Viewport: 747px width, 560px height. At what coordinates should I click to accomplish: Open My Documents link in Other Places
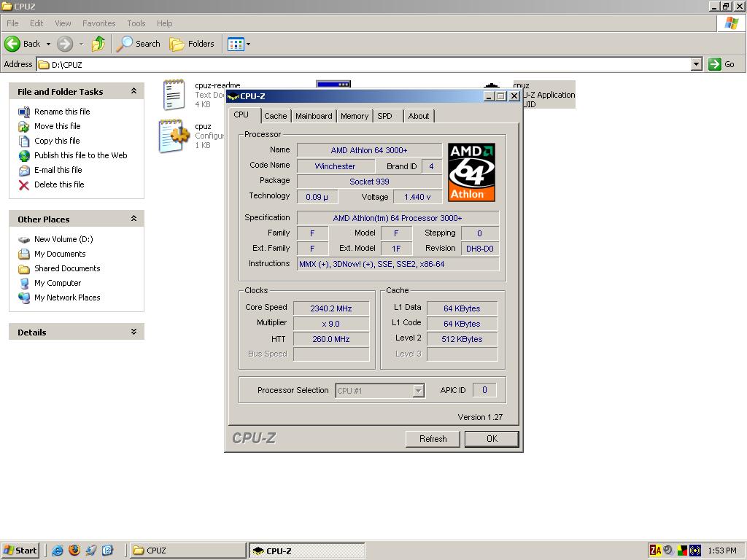pyautogui.click(x=60, y=254)
